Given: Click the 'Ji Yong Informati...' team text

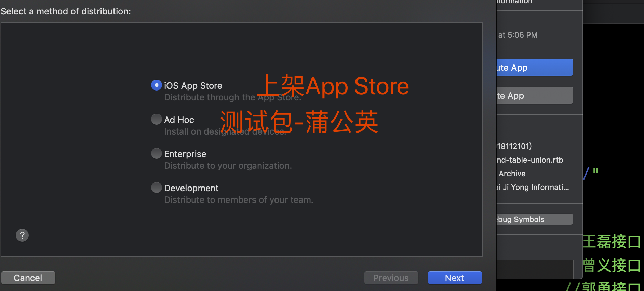Looking at the screenshot, I should (x=536, y=187).
